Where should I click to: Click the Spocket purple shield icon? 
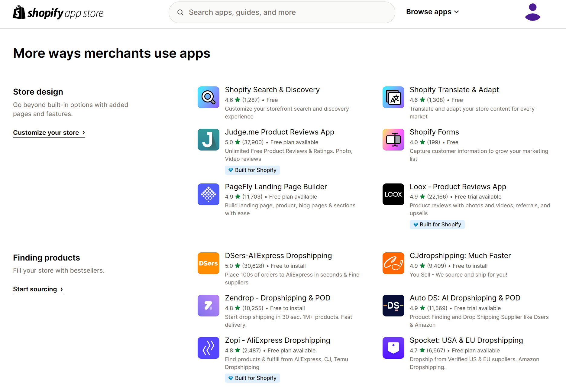393,348
